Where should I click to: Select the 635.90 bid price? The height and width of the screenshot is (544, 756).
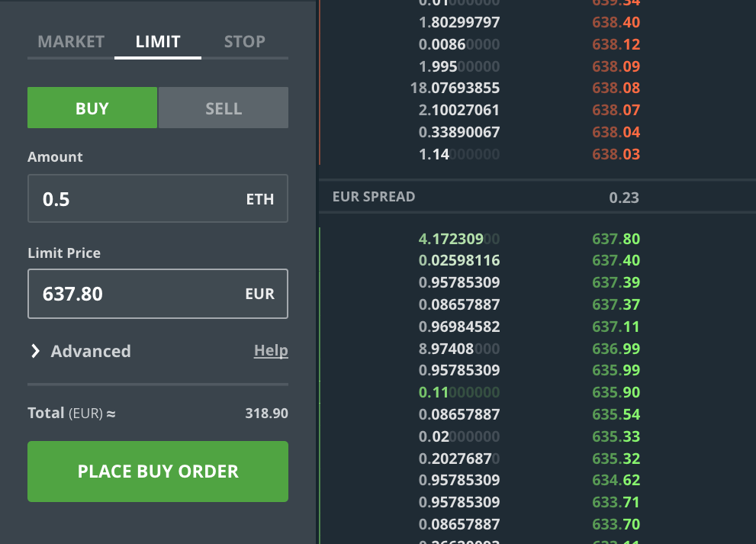point(616,393)
